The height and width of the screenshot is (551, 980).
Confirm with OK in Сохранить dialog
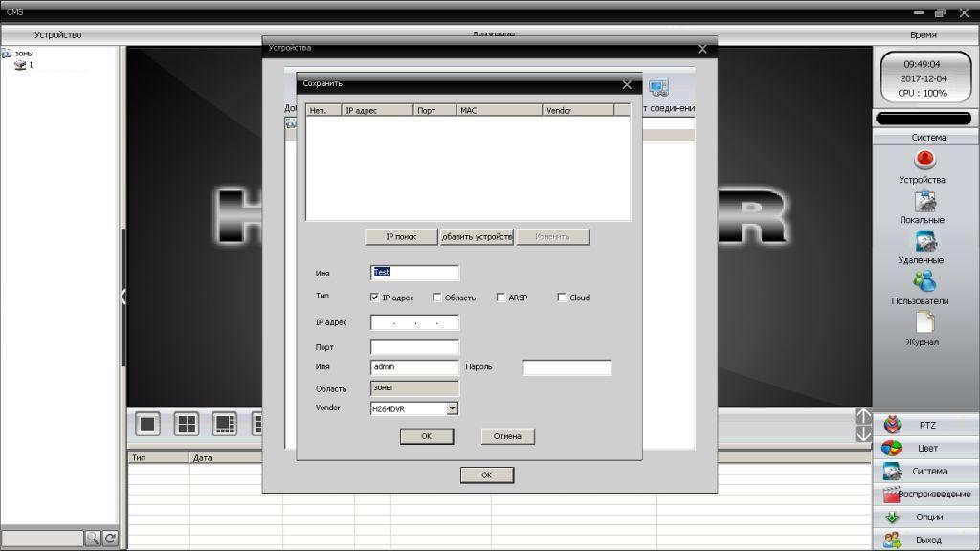426,436
